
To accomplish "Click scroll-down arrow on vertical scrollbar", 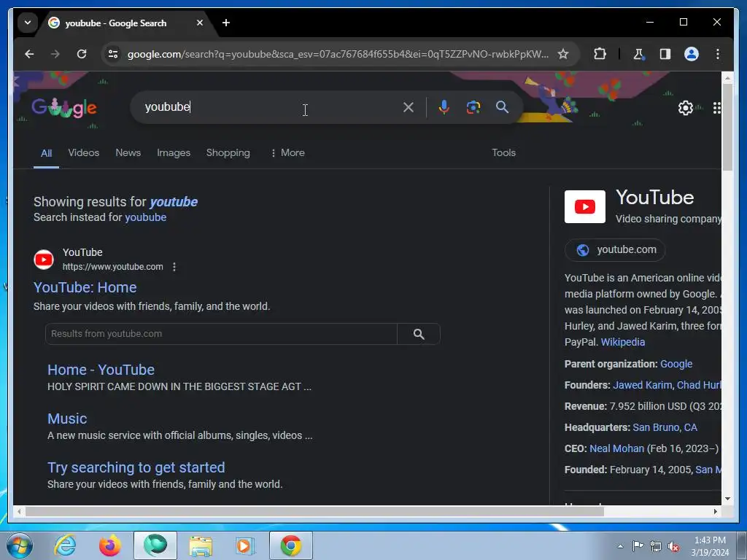I will 727,499.
